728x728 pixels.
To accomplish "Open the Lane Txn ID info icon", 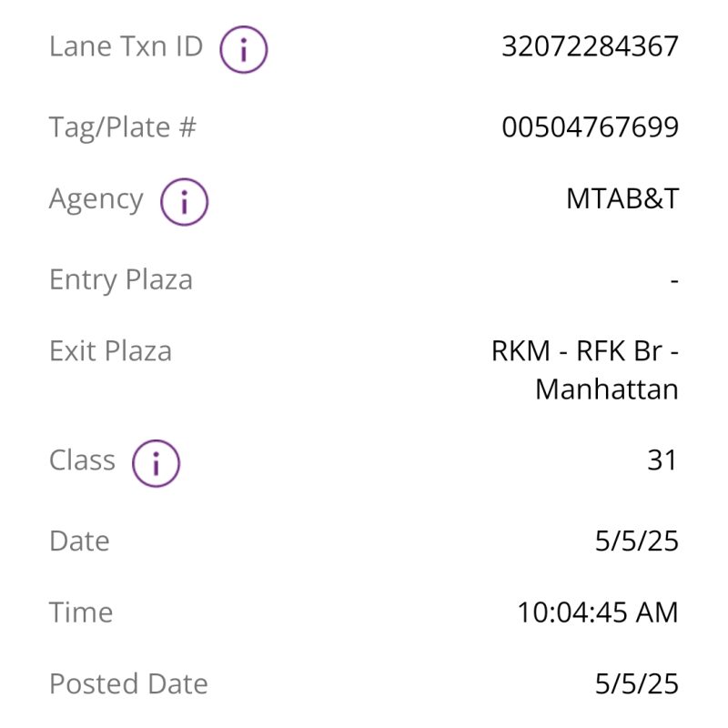I will (243, 49).
